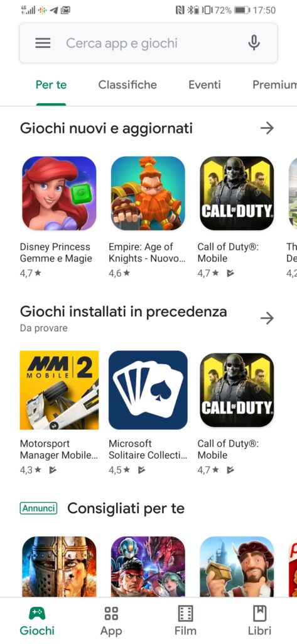The width and height of the screenshot is (297, 644).
Task: Go to Libri section in bottom bar
Action: tap(260, 621)
